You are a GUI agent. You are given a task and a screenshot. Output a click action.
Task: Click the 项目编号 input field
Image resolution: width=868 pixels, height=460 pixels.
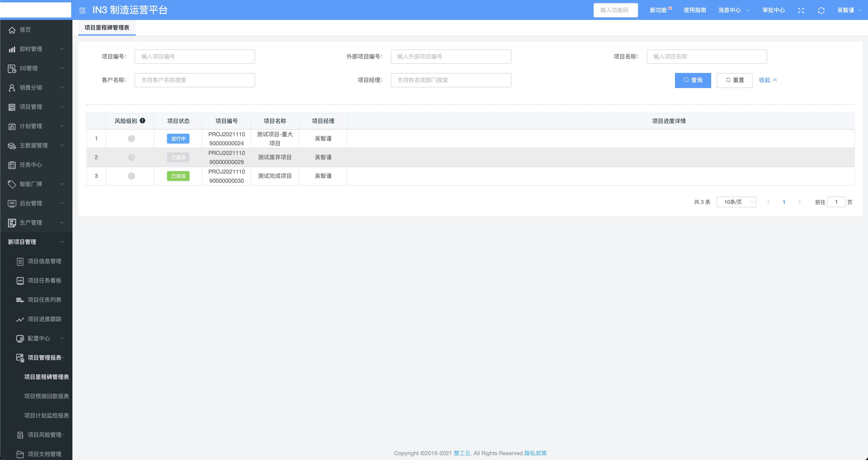(x=195, y=57)
